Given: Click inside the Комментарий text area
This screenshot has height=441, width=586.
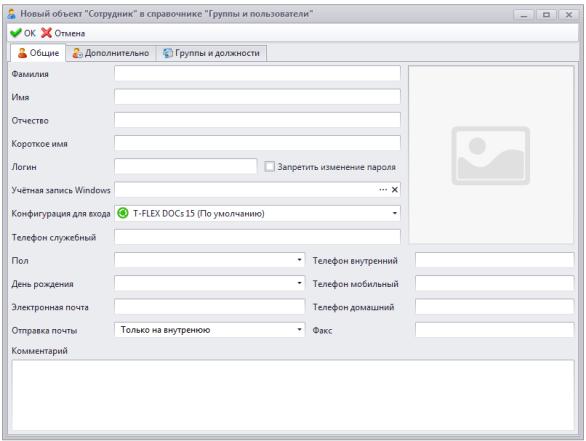Looking at the screenshot, I should coord(293,395).
